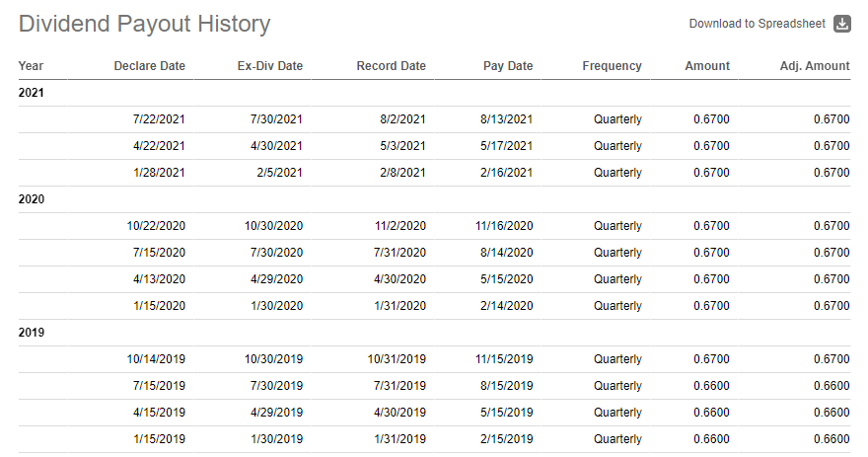Select the Adj. Amount column header
The image size is (868, 457).
[815, 66]
